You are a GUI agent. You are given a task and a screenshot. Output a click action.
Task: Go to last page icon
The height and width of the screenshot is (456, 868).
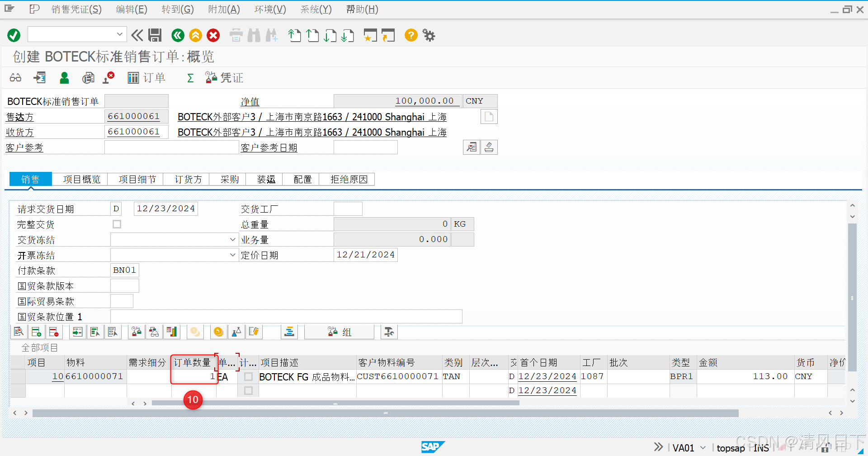(x=348, y=35)
